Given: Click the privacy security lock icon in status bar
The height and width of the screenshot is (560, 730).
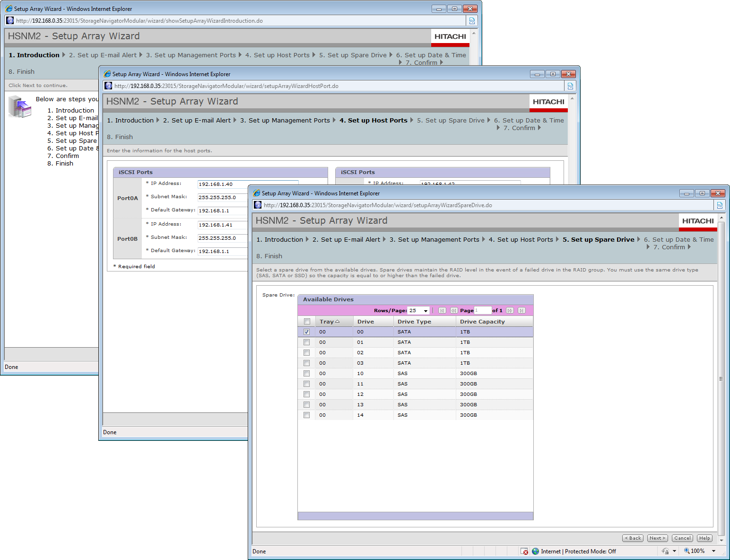Looking at the screenshot, I should click(665, 551).
